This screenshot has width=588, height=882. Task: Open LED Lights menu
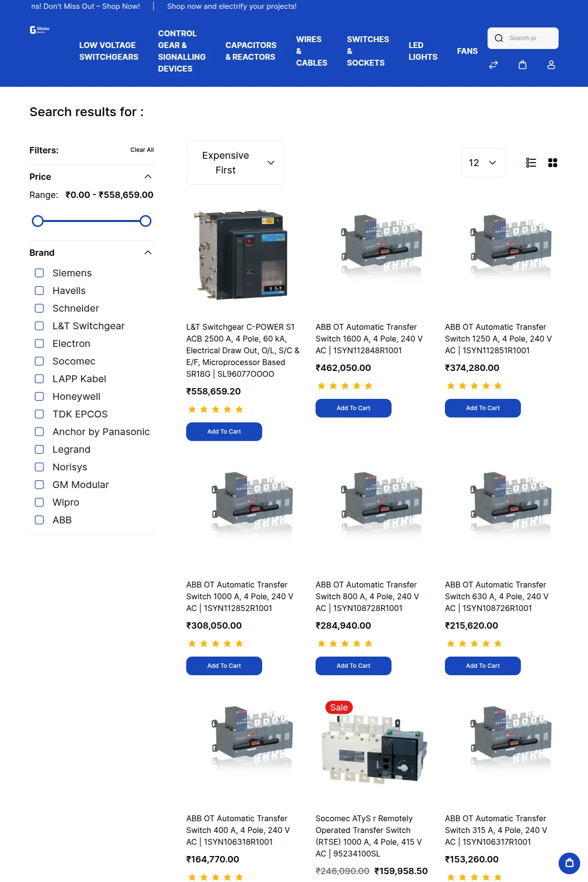tap(423, 51)
